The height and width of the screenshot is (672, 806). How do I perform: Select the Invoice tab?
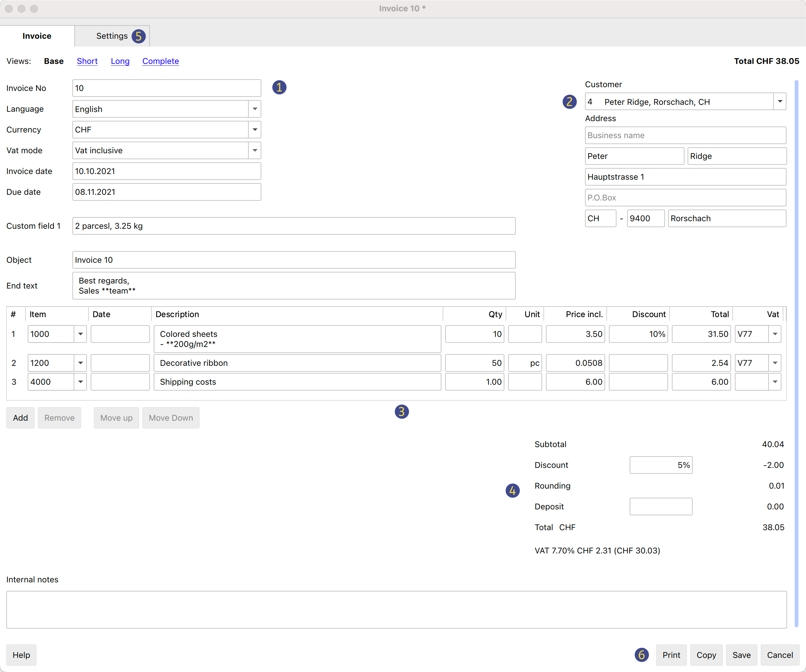[37, 36]
